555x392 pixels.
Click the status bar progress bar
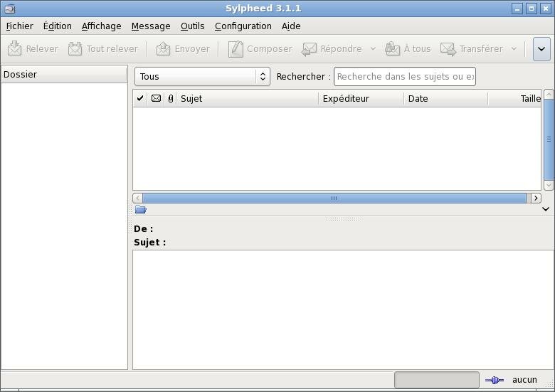pos(437,380)
